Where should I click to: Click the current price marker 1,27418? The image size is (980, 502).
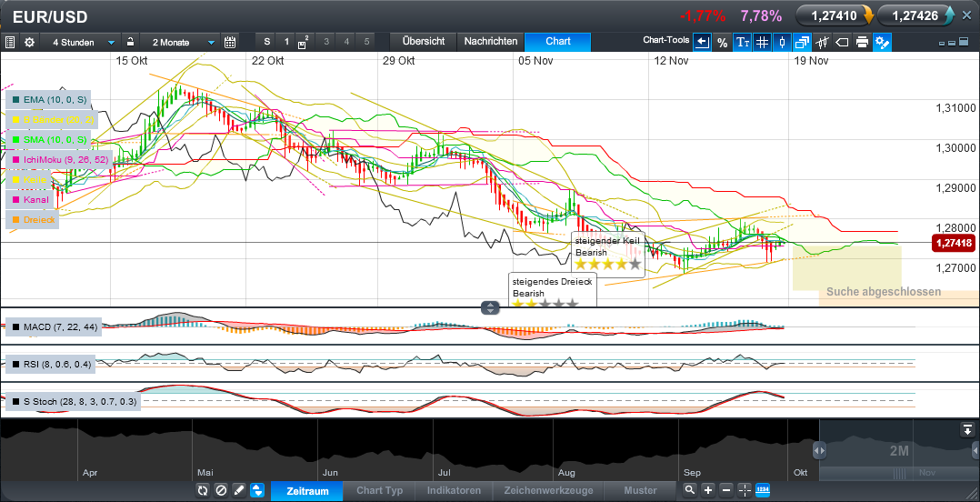[x=953, y=243]
